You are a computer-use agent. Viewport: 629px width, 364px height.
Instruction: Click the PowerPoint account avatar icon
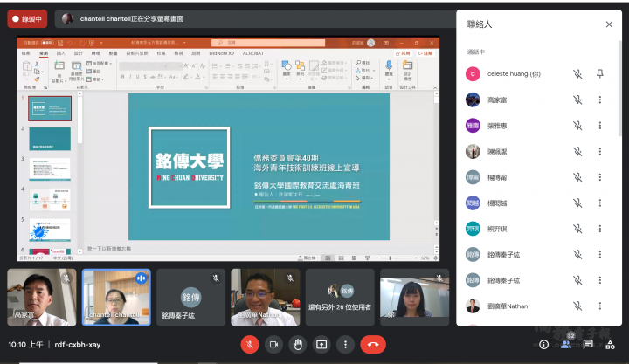(x=370, y=43)
